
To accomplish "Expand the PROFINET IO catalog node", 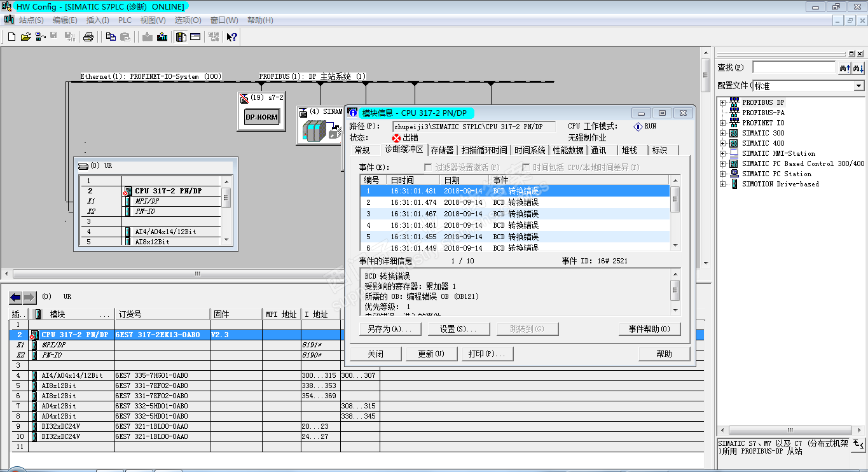I will pos(723,123).
